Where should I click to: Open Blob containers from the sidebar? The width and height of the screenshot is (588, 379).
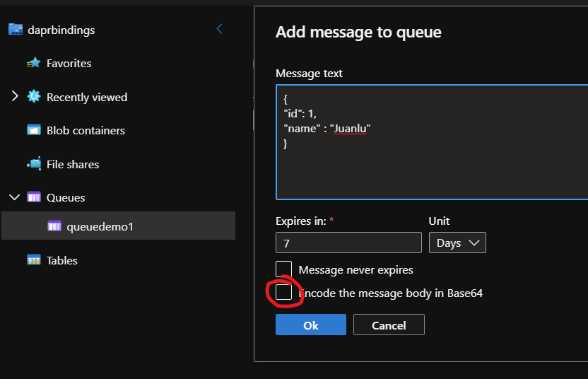click(86, 130)
